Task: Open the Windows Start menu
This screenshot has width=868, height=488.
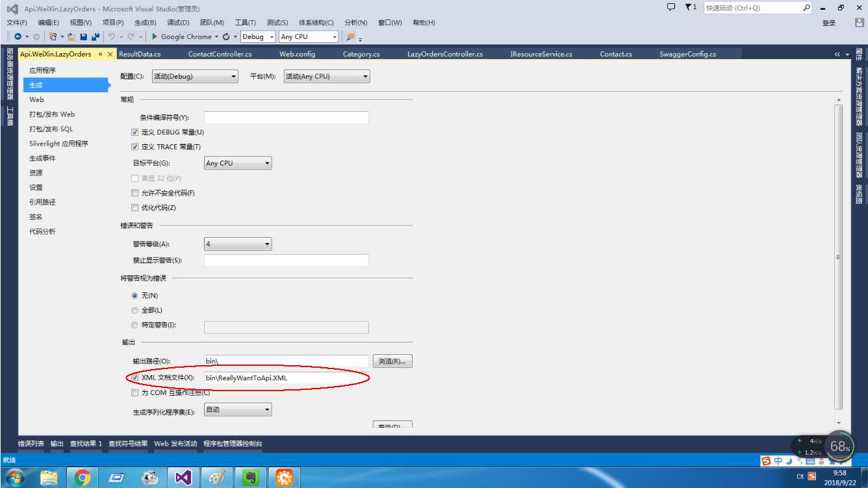Action: (x=14, y=478)
